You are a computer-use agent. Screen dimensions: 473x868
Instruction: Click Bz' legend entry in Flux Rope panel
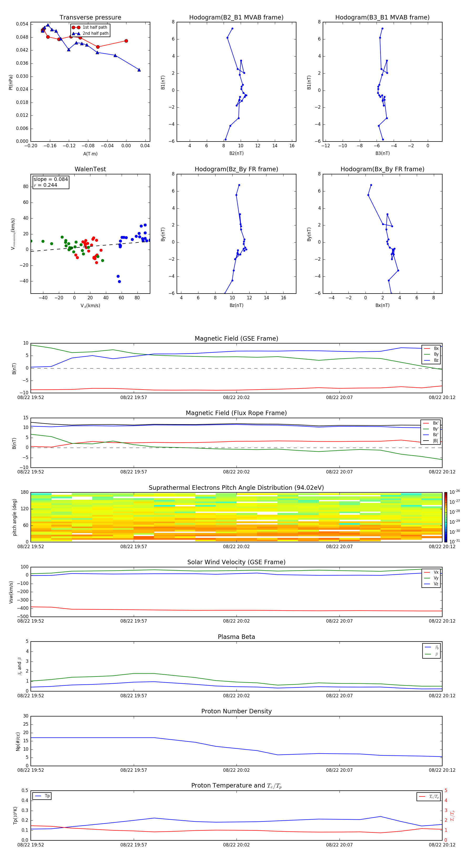(431, 435)
